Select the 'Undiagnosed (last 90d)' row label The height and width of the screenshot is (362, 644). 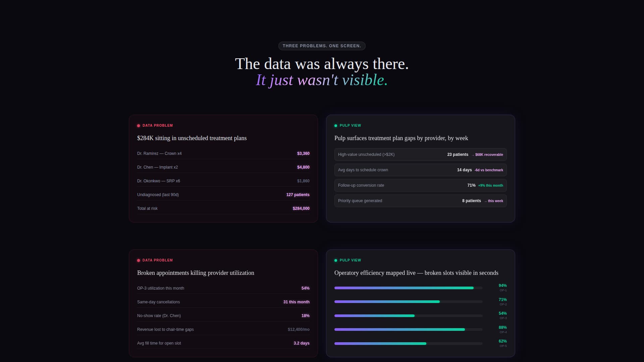click(x=158, y=195)
